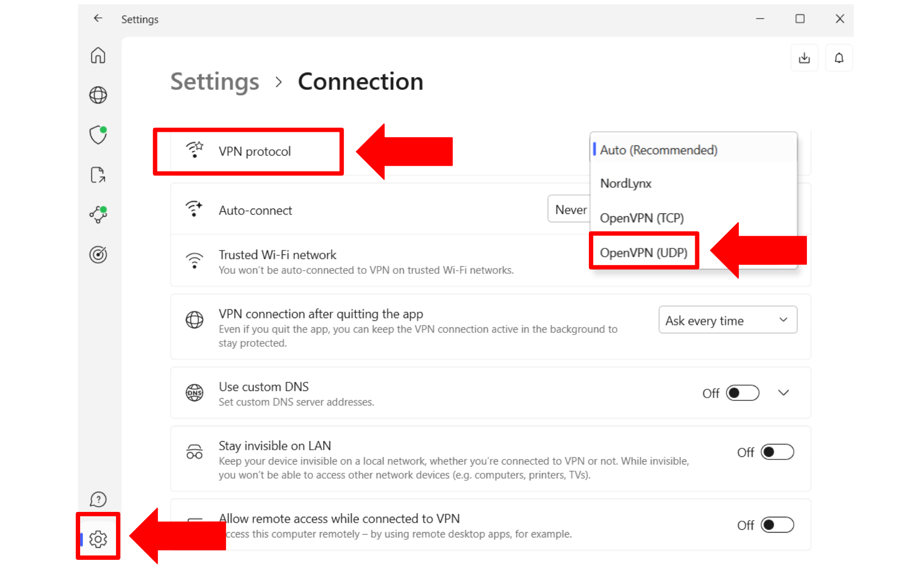Click Stay invisible on LAN title
The image size is (924, 568).
275,446
